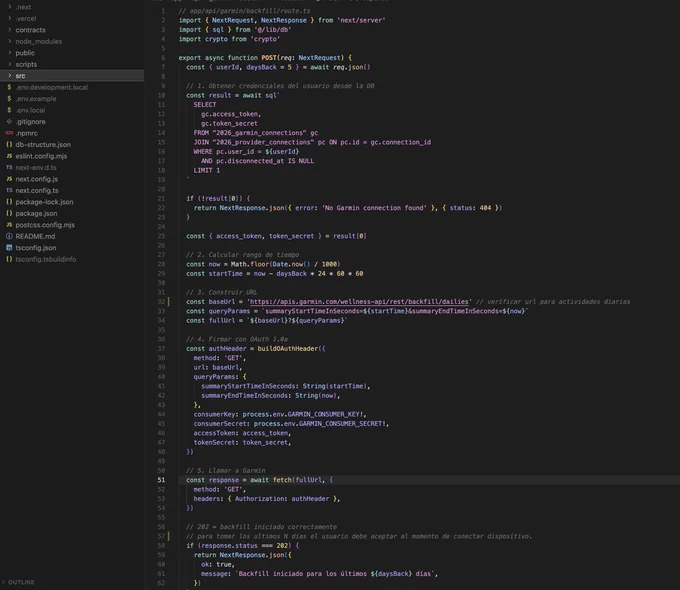
Task: Follow the apis.garmin.com backfill URL link
Action: pos(359,302)
